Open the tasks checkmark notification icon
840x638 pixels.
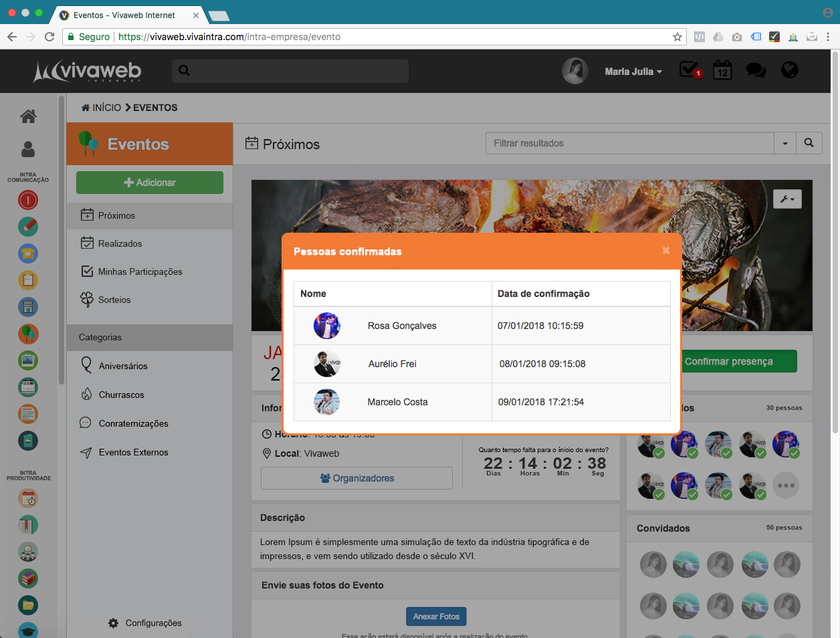(690, 70)
